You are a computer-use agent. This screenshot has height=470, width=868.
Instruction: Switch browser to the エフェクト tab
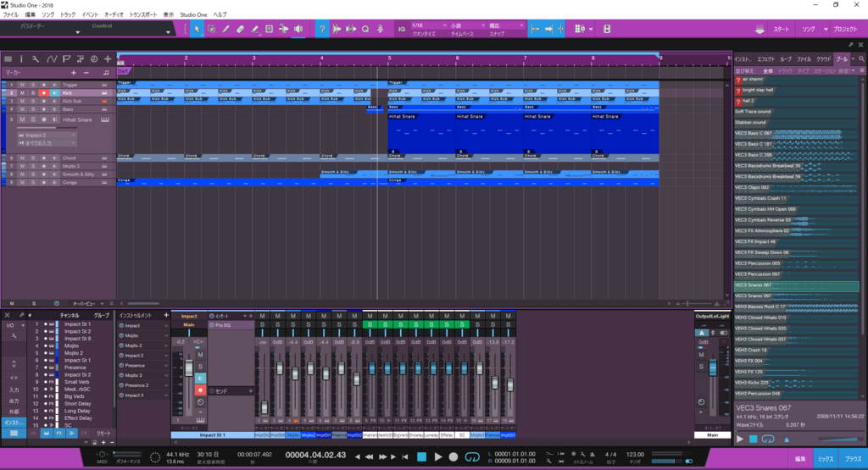click(x=766, y=58)
